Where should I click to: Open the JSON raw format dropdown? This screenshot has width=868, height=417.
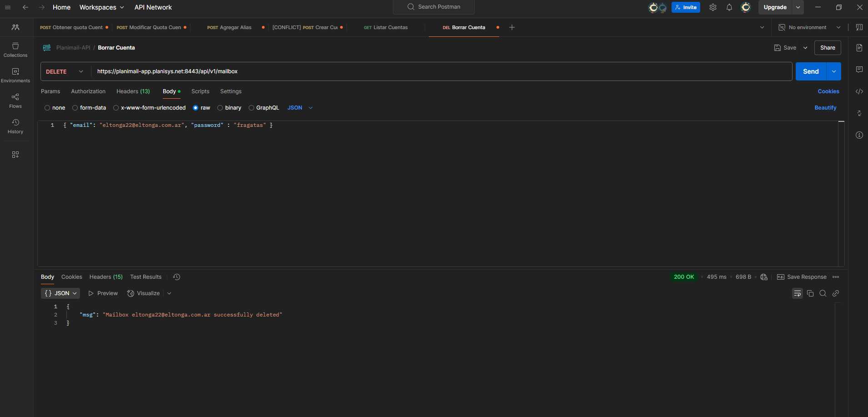(x=300, y=108)
